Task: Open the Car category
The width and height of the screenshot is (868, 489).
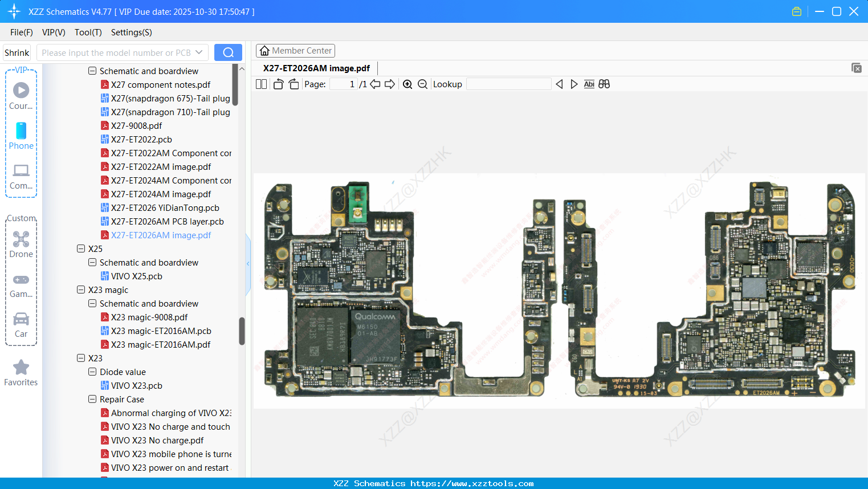Action: 21,324
